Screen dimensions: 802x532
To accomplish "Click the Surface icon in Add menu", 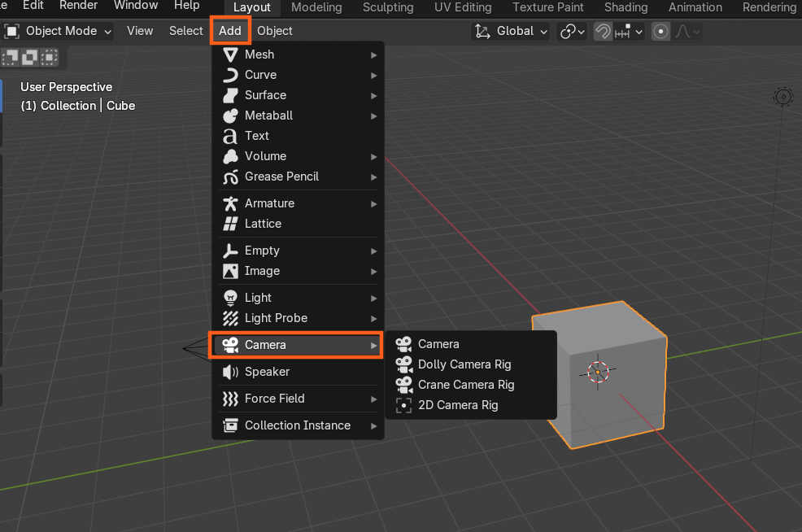I will click(x=230, y=95).
